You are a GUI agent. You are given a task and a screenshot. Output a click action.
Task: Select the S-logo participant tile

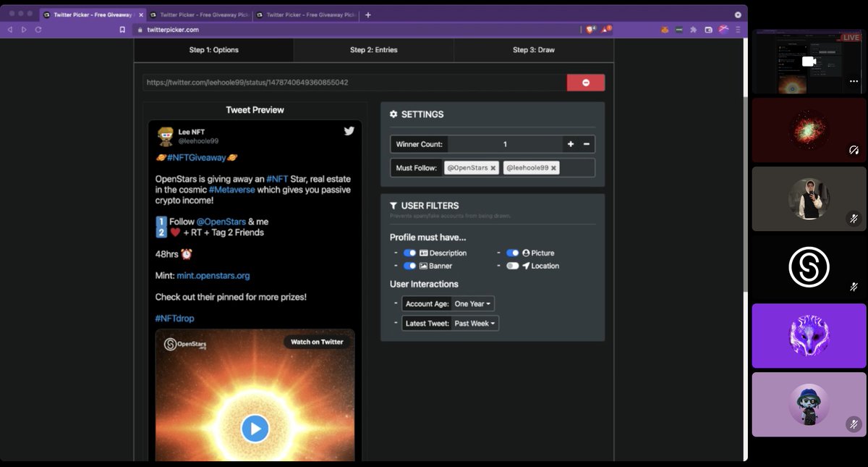tap(809, 268)
